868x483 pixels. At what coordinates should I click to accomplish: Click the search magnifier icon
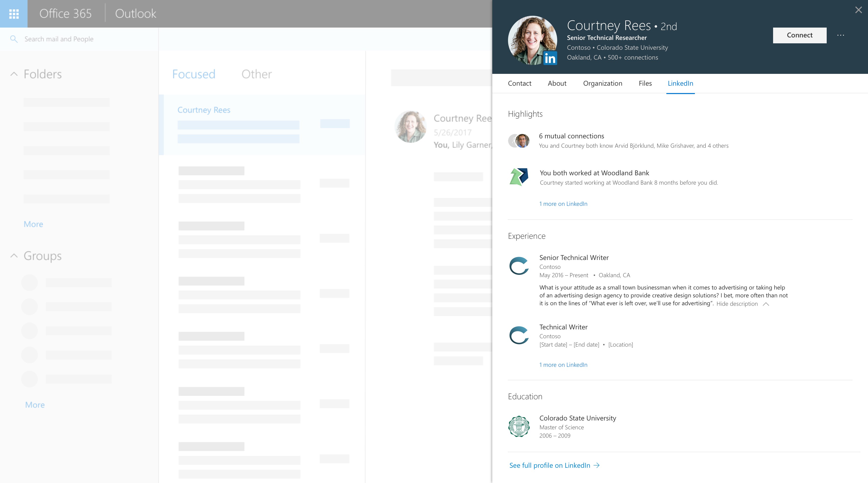click(x=14, y=39)
